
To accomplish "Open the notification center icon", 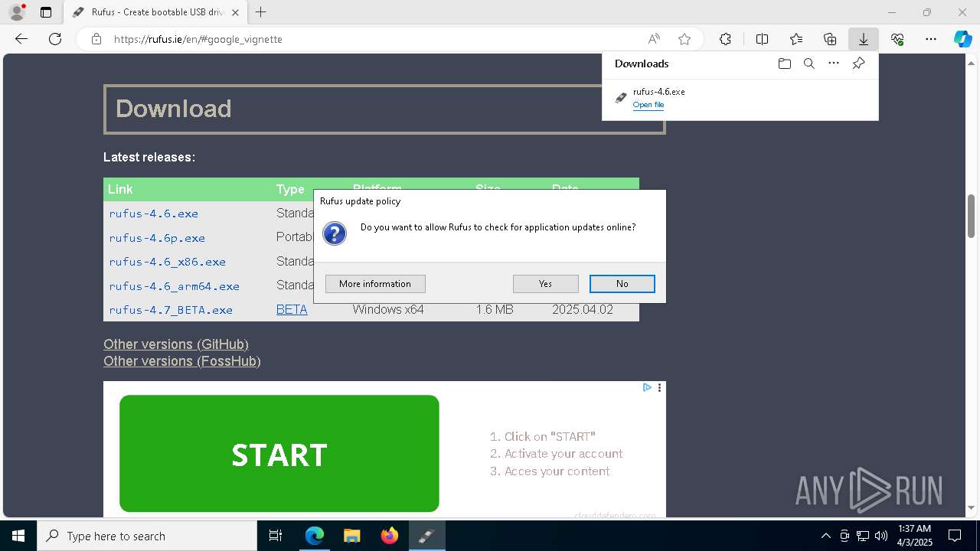I will click(x=955, y=536).
